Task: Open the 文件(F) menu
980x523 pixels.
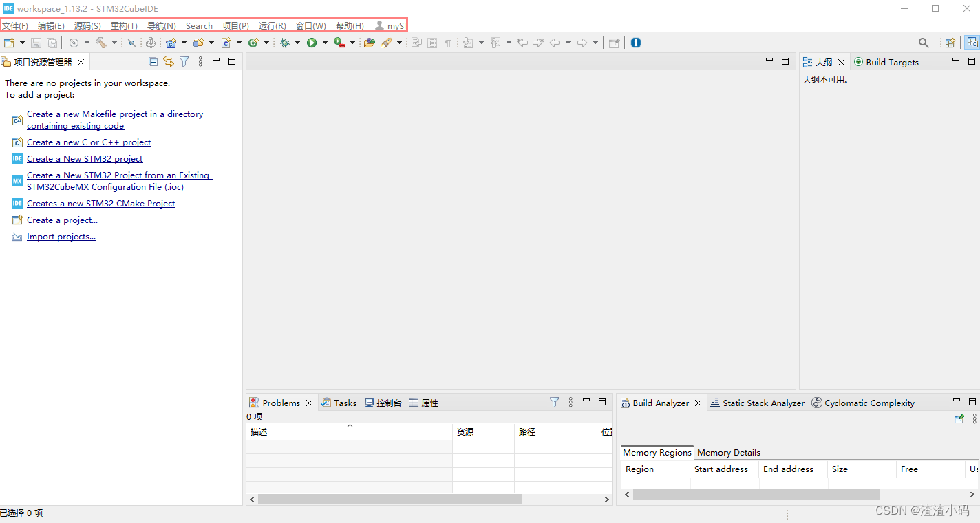Action: coord(15,25)
